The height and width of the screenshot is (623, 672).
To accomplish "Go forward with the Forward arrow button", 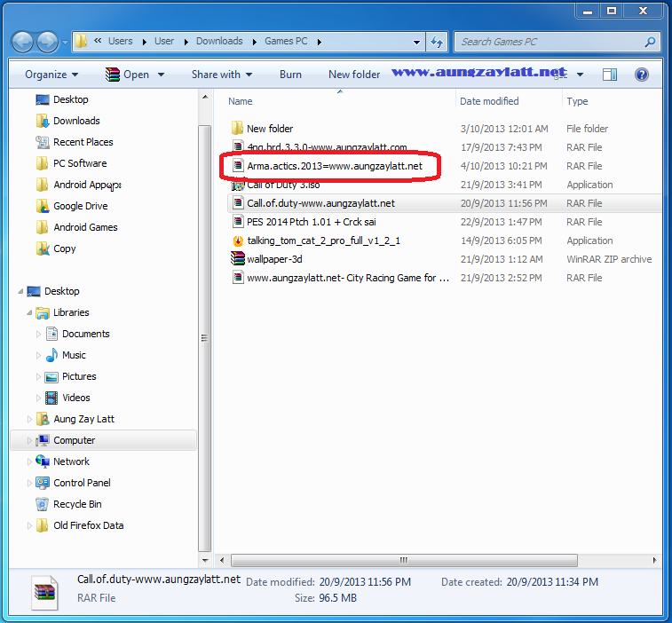I will point(47,42).
